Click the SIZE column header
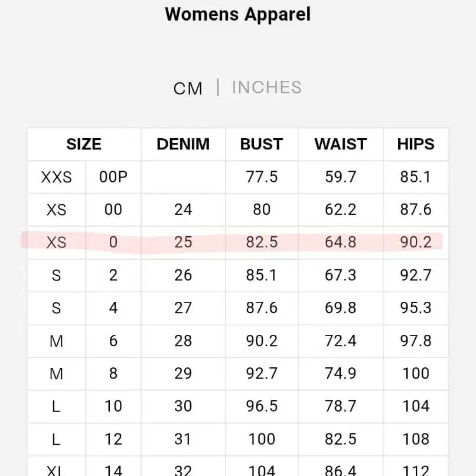476x476 pixels. 83,144
